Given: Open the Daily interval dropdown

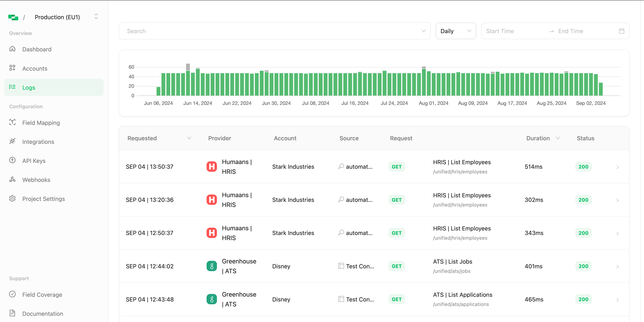Looking at the screenshot, I should (456, 31).
